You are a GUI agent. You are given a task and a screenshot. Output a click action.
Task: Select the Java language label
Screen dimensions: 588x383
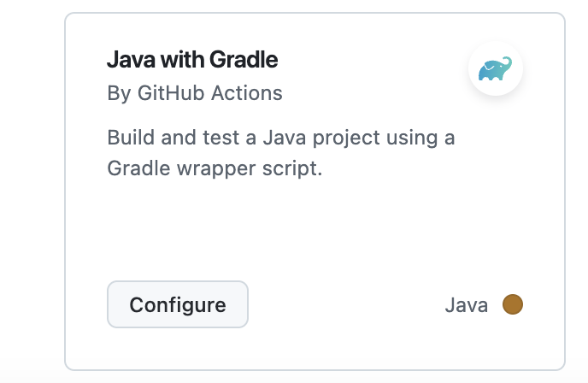pos(467,305)
